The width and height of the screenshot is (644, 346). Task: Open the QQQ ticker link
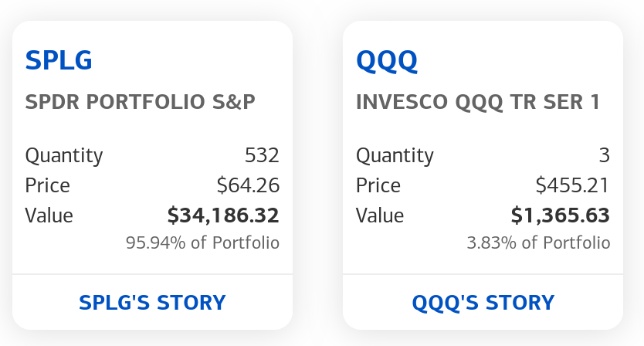pos(387,60)
